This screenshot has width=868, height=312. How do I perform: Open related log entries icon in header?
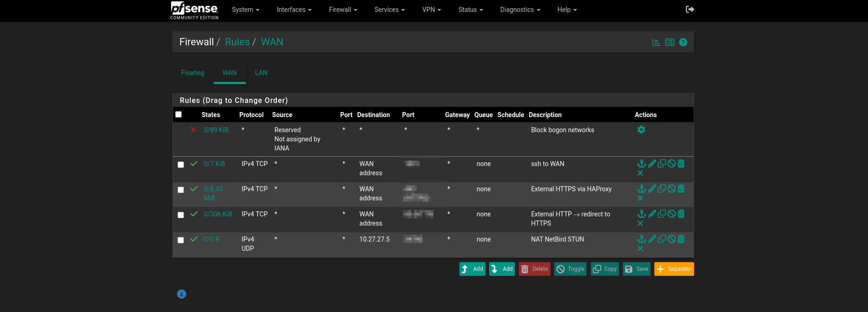670,42
